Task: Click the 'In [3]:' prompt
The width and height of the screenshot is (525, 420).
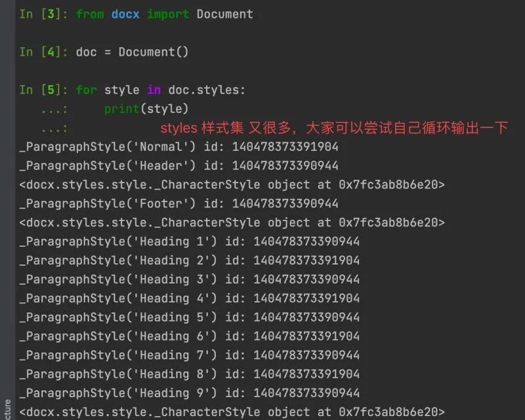Action: point(43,14)
